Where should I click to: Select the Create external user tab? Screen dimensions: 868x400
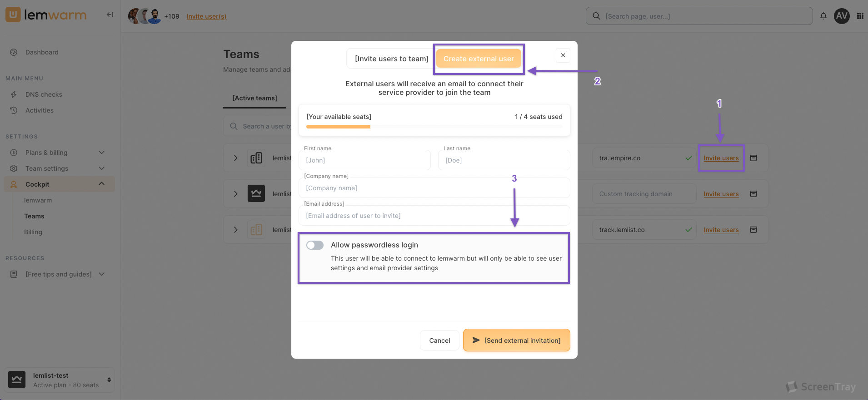[479, 59]
